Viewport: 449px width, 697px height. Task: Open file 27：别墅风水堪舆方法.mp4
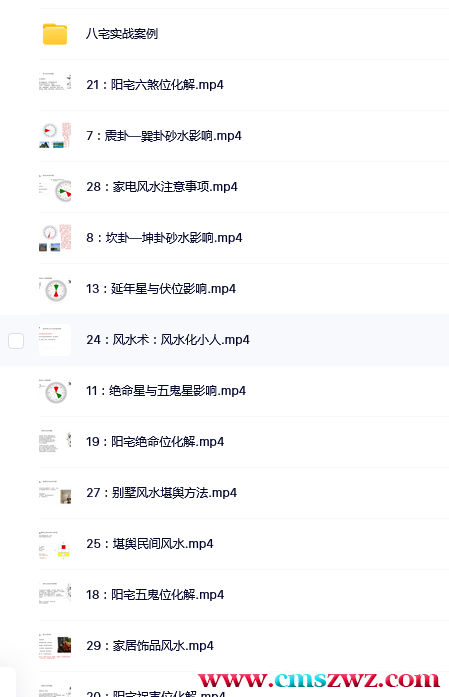point(161,493)
